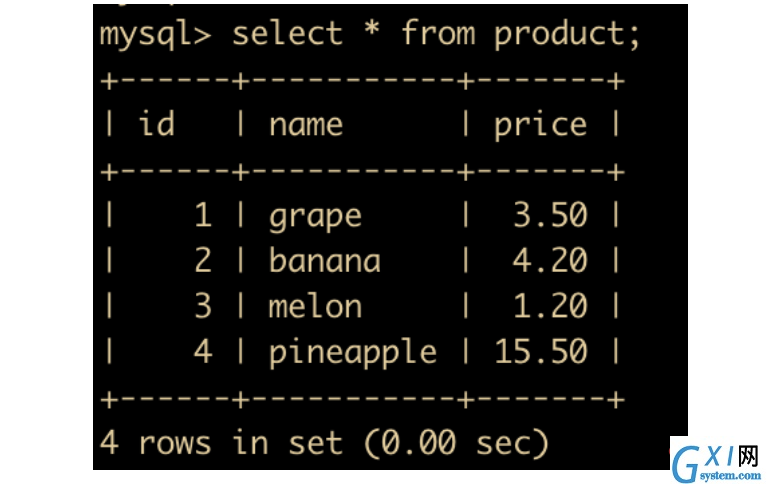Click the price value 15.50
This screenshot has height=484, width=768.
pos(540,351)
